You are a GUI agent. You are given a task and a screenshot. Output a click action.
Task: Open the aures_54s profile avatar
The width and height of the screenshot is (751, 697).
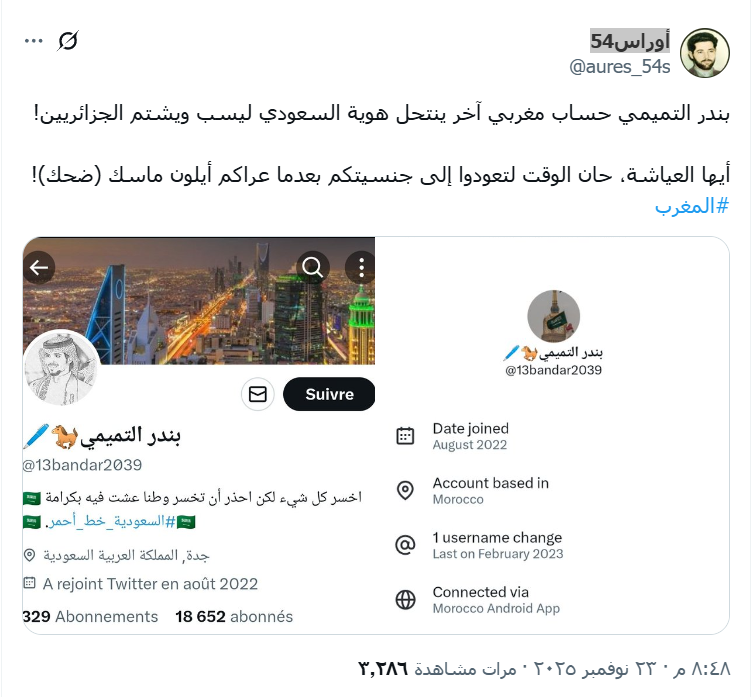[x=705, y=53]
